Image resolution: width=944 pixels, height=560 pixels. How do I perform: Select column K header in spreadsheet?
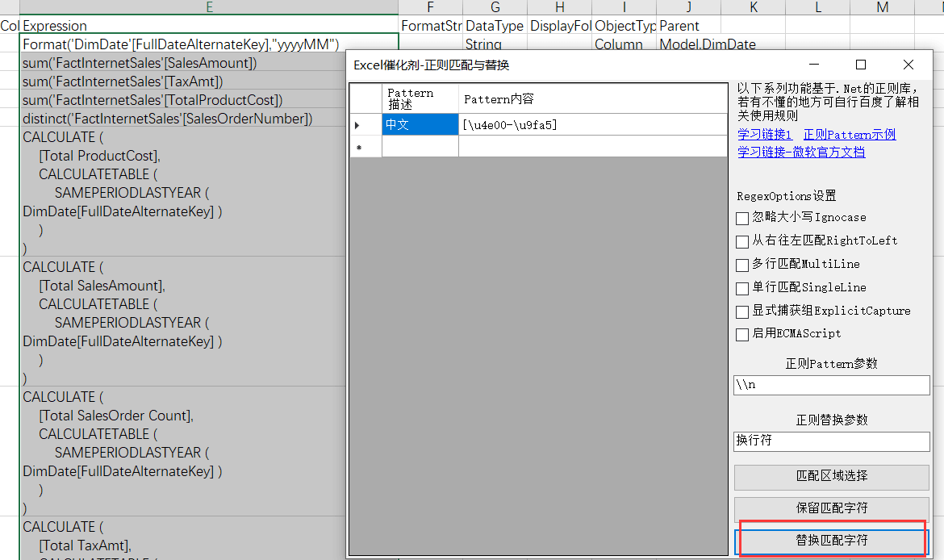pyautogui.click(x=753, y=7)
